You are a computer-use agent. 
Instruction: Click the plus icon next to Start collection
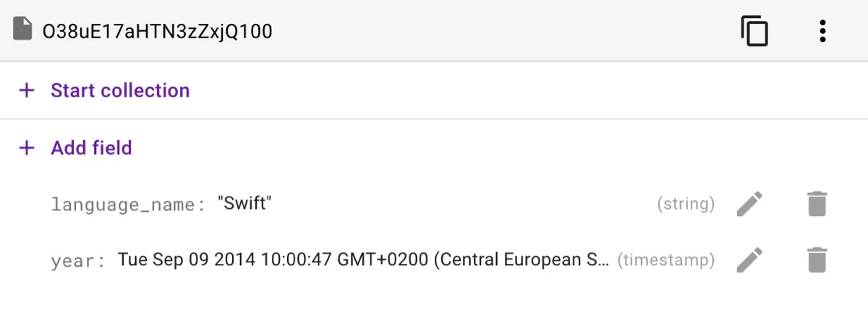[27, 90]
